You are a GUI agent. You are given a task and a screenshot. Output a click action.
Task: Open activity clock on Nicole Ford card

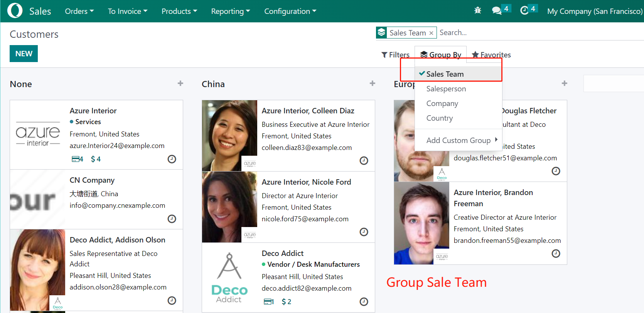(364, 232)
